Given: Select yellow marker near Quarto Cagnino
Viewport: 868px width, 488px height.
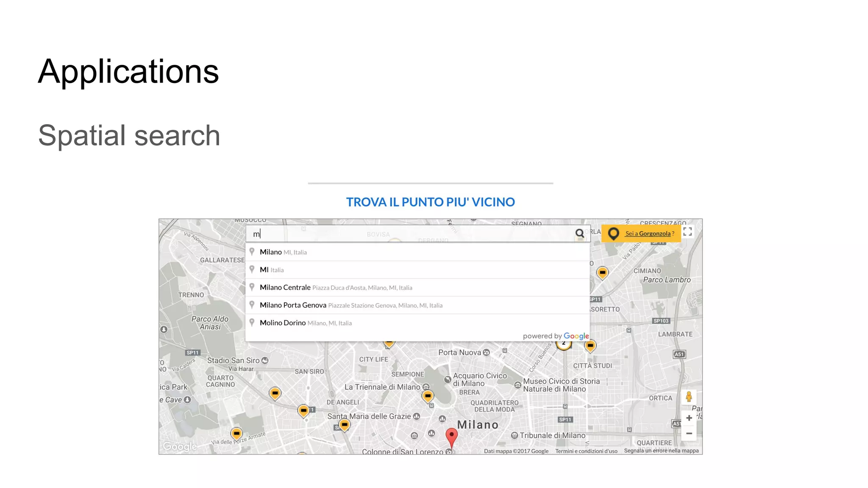Looking at the screenshot, I should pyautogui.click(x=275, y=394).
